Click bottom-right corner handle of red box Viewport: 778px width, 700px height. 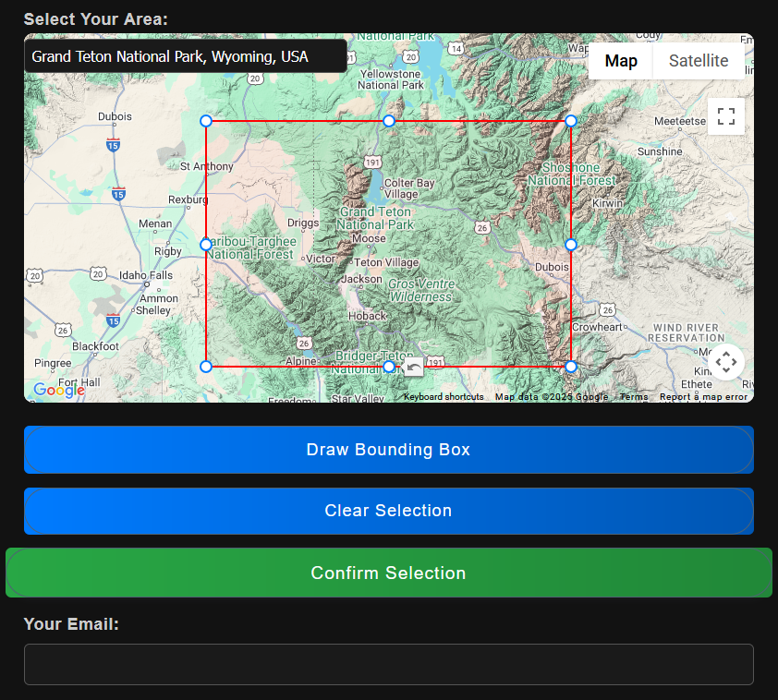click(x=571, y=367)
